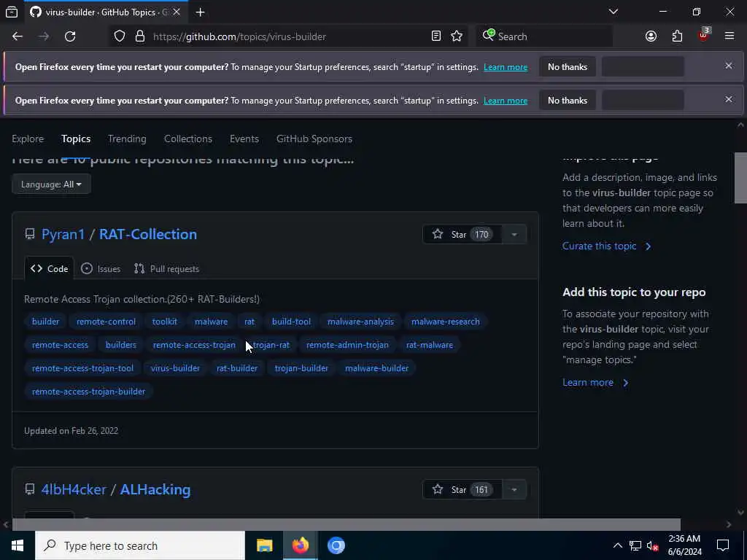Select the Code tab of RAT-Collection
The image size is (747, 560).
(49, 269)
